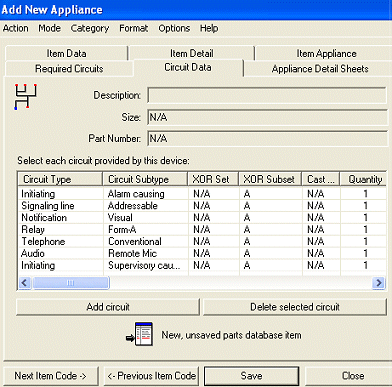Click the left scroll arrow of the circuit list
The image size is (392, 387).
pos(24,283)
